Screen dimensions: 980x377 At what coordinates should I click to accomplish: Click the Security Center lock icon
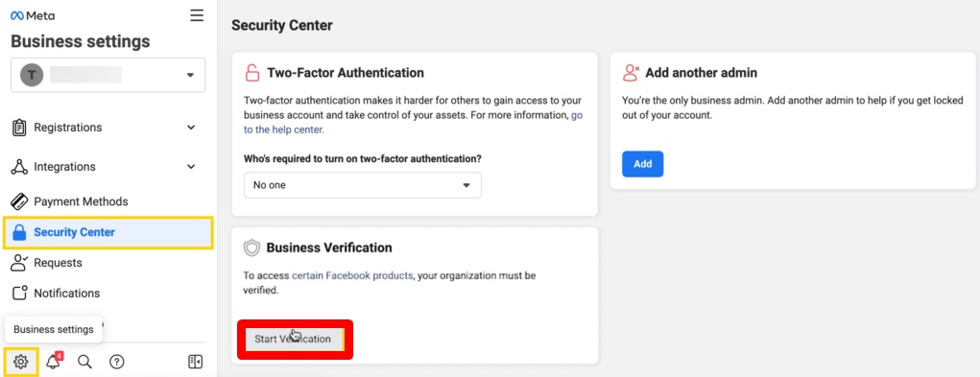[19, 233]
